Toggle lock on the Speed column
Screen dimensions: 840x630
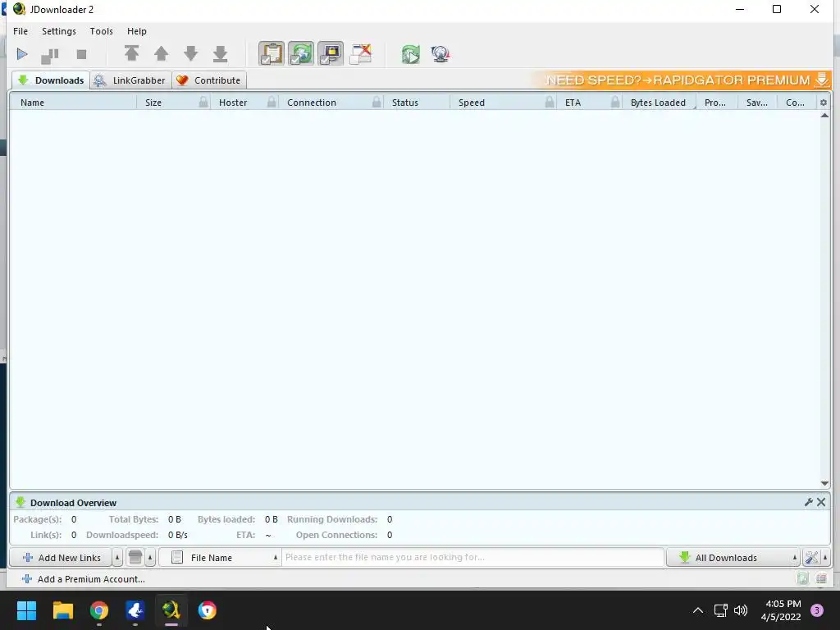[549, 102]
